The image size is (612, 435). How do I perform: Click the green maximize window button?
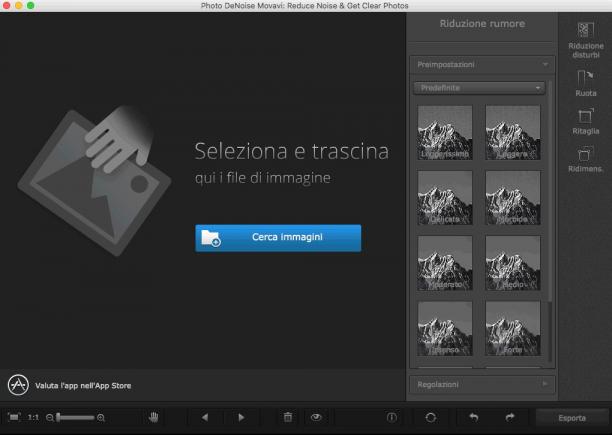(30, 5)
